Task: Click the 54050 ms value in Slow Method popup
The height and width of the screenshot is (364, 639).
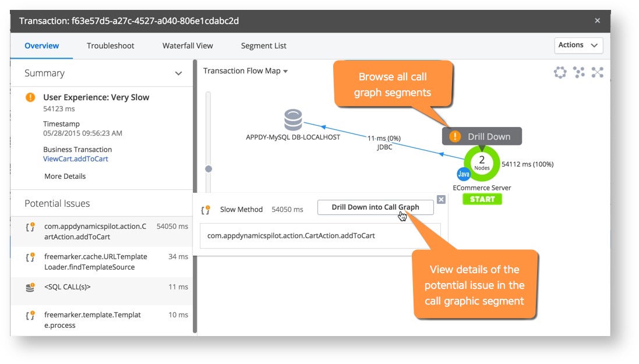Action: pos(287,210)
